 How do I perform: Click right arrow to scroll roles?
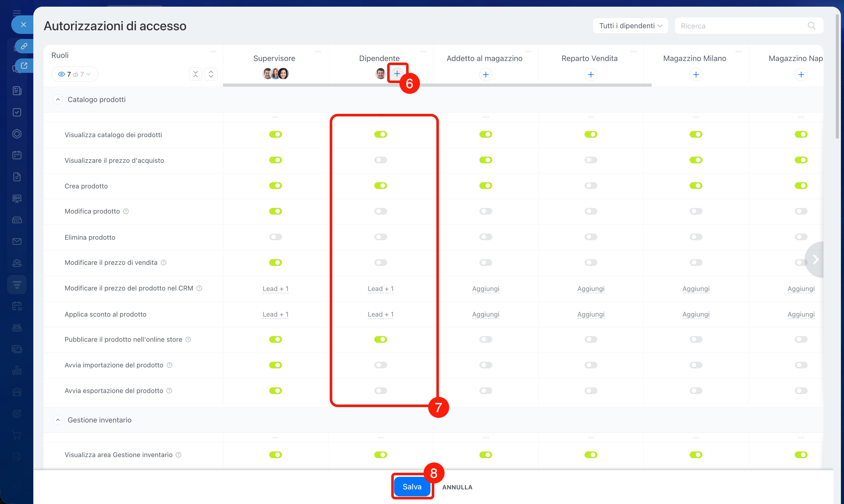point(816,259)
